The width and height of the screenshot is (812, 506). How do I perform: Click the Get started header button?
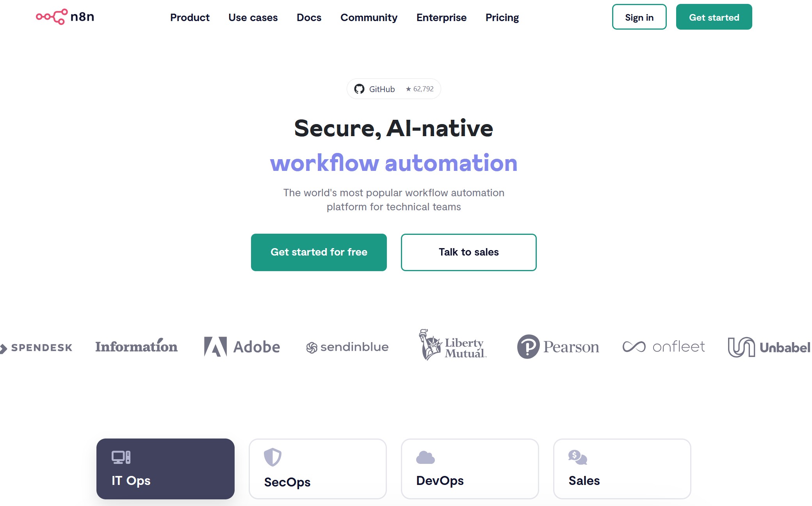[x=713, y=17]
